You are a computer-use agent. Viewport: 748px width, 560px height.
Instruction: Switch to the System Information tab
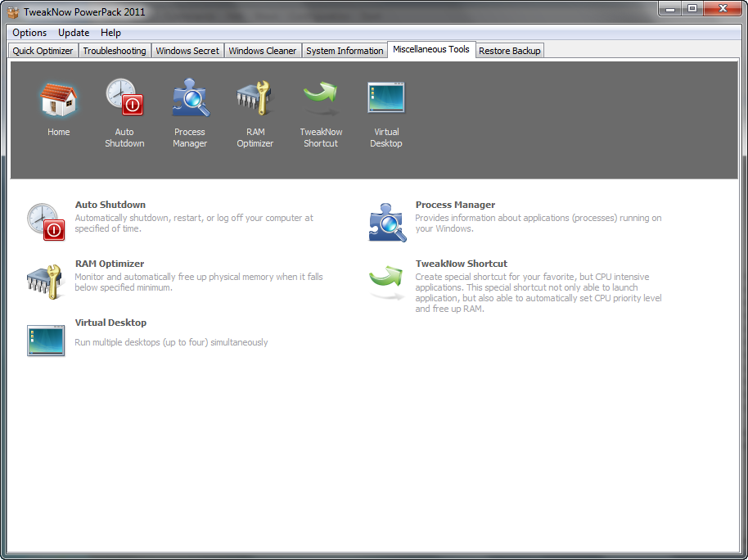click(345, 51)
